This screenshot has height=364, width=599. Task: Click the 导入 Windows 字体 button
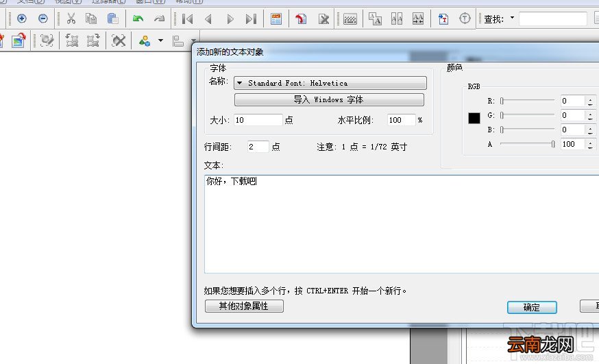[x=329, y=99]
